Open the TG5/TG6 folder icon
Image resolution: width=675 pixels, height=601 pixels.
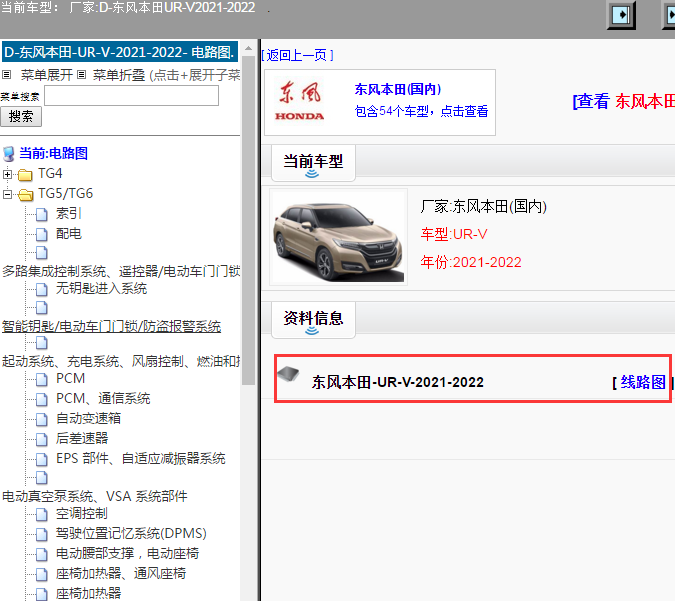click(25, 195)
